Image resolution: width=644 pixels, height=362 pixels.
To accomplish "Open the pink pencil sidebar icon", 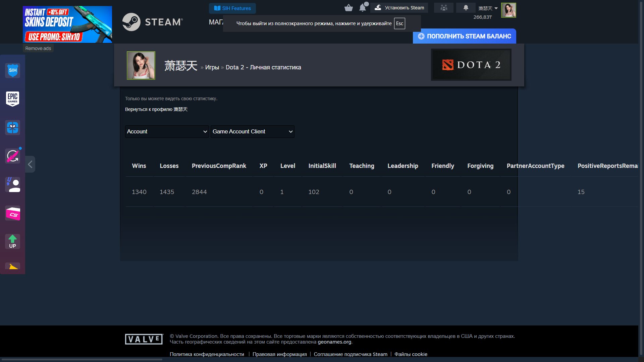I will pyautogui.click(x=12, y=156).
